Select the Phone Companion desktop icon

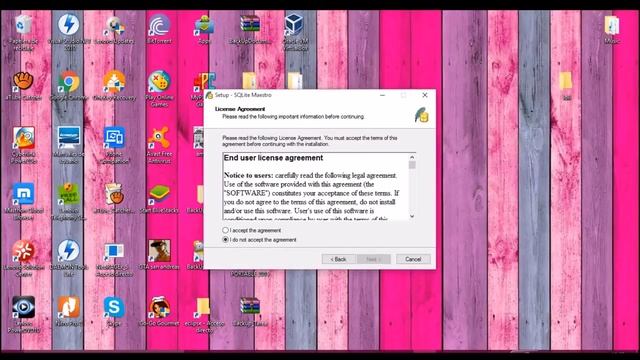[114, 138]
